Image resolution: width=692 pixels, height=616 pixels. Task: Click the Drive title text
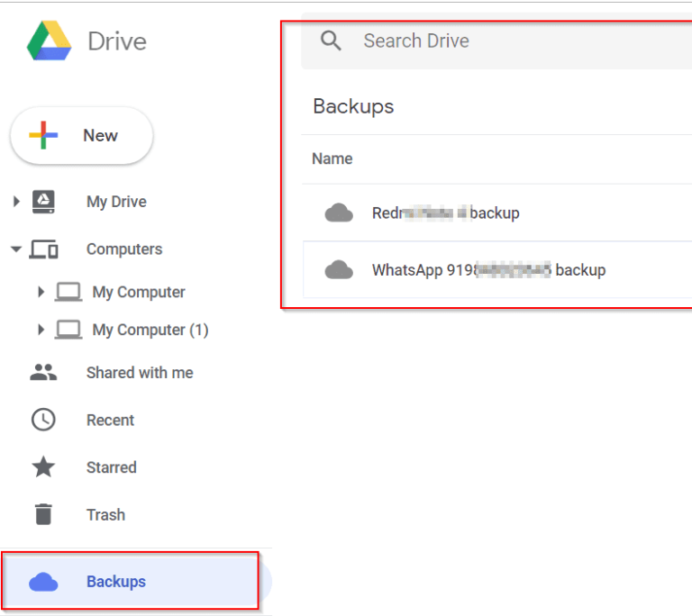117,41
